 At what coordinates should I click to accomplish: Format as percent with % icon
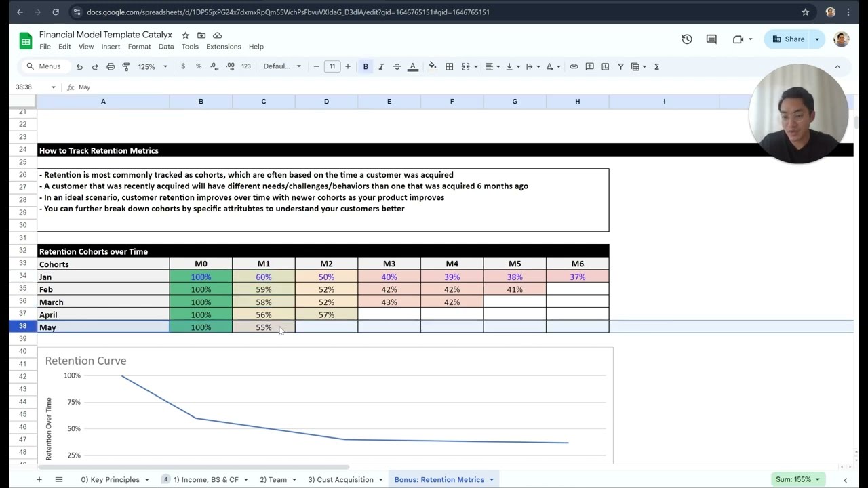coord(199,66)
